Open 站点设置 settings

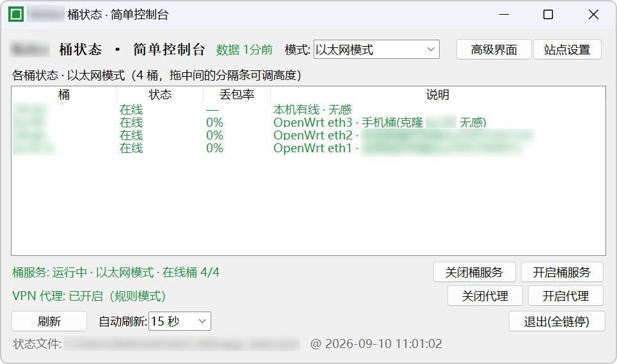(567, 49)
